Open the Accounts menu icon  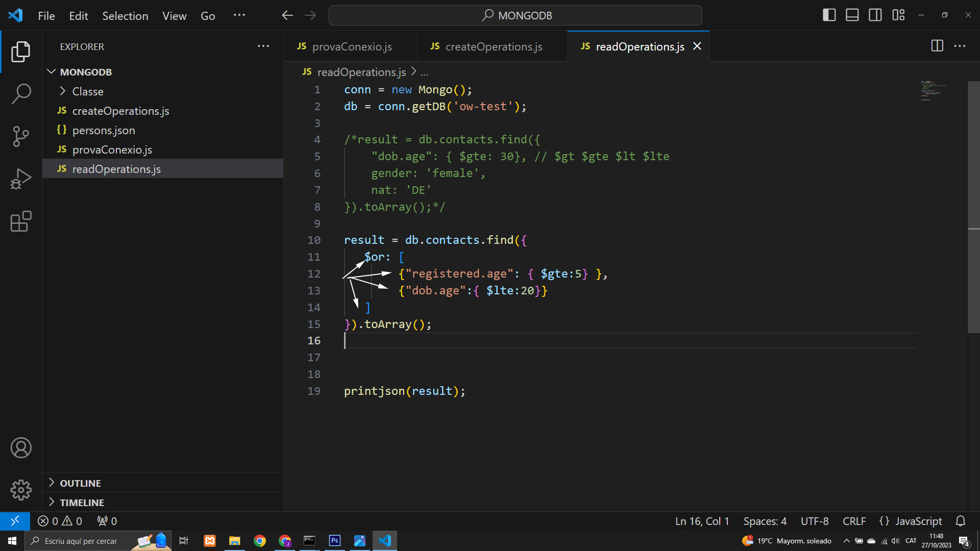pos(21,448)
